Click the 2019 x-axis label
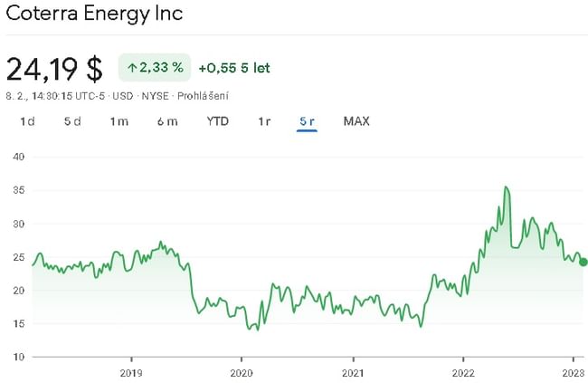The width and height of the screenshot is (588, 383). (131, 372)
